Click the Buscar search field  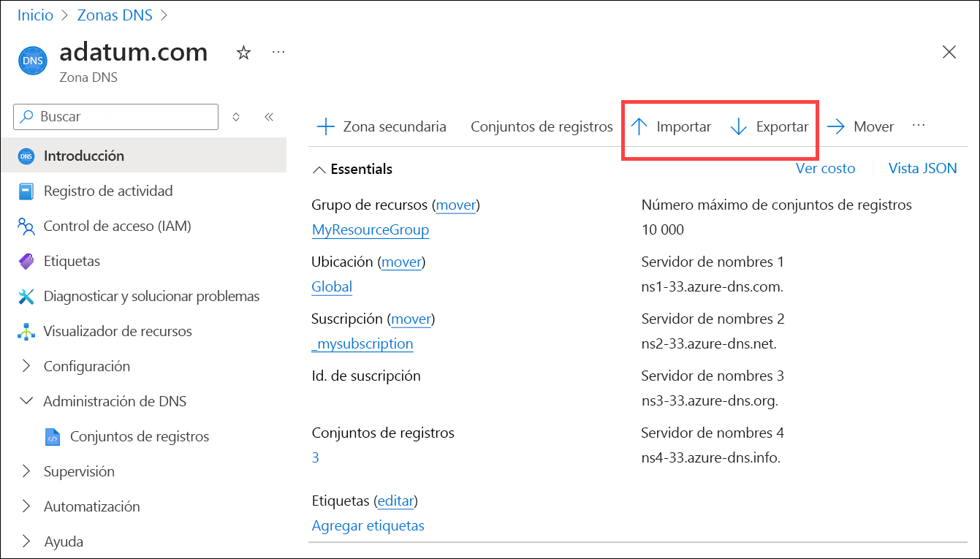pyautogui.click(x=115, y=116)
